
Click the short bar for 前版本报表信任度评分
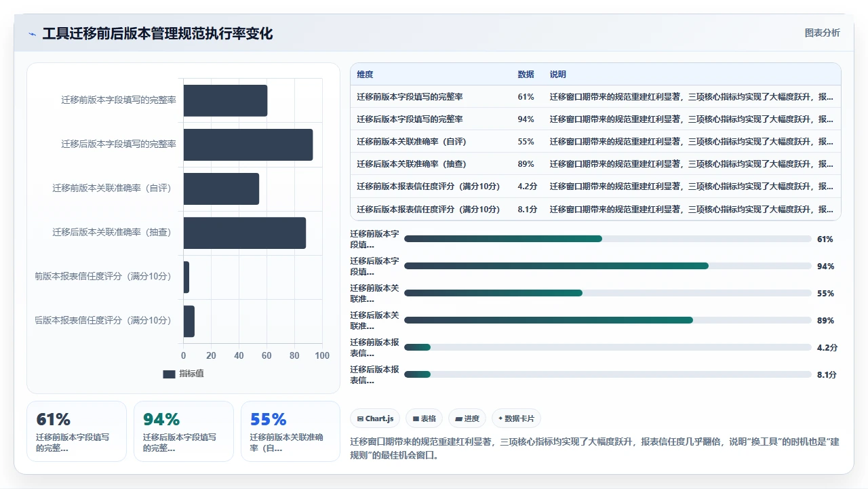[x=186, y=277]
